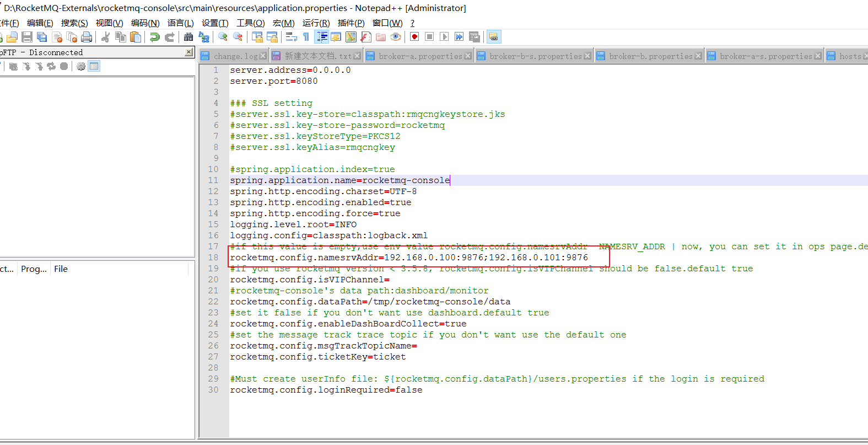Viewport: 868px width, 445px height.
Task: Close the change.log tab
Action: 263,56
